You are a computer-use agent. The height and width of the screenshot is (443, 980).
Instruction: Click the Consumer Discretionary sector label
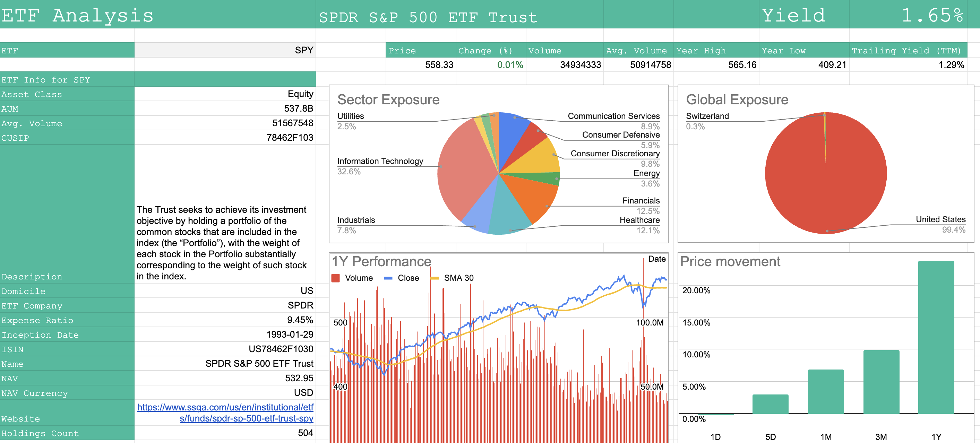[615, 154]
